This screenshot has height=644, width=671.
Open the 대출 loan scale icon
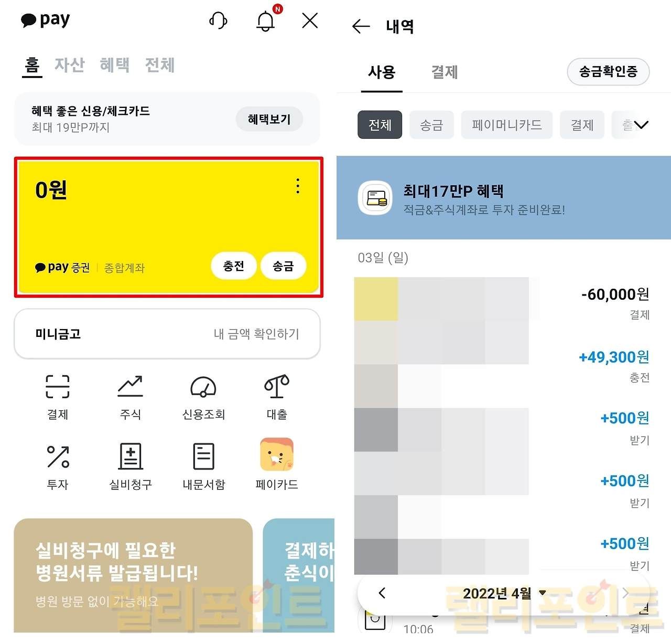coord(277,387)
